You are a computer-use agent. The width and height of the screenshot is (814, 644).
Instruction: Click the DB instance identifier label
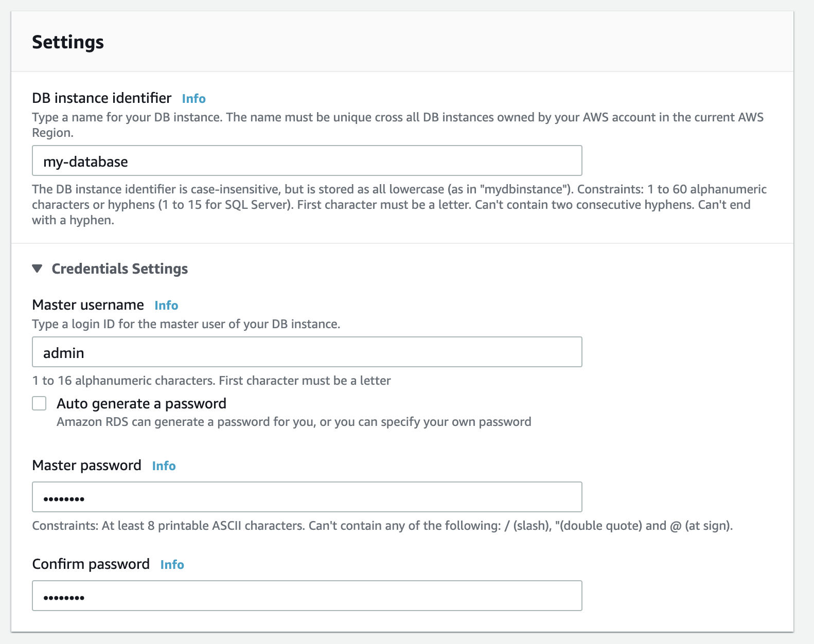pos(101,98)
